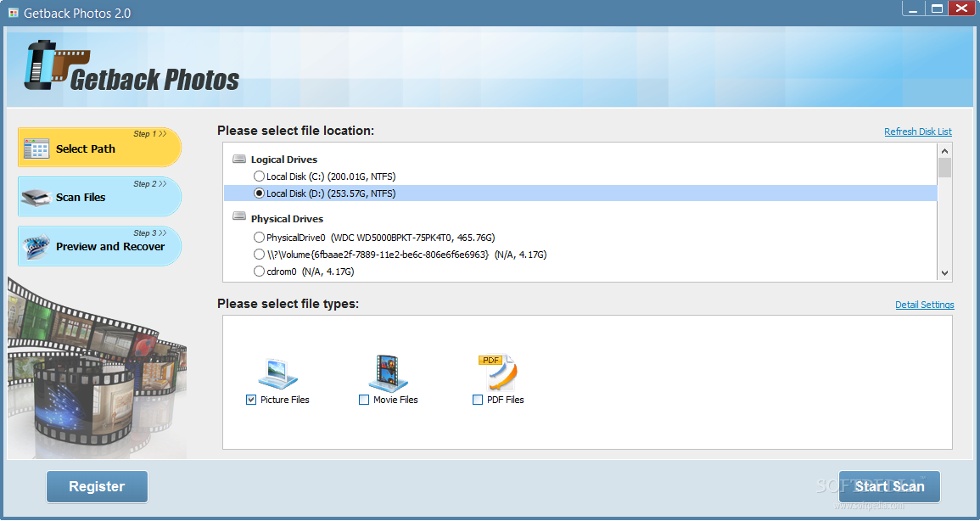Click the Register button
980x521 pixels.
[97, 487]
